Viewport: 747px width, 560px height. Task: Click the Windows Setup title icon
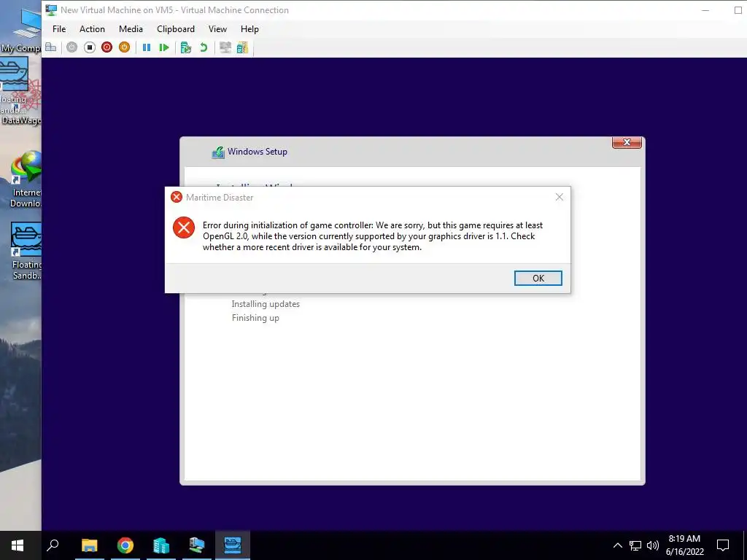tap(218, 152)
